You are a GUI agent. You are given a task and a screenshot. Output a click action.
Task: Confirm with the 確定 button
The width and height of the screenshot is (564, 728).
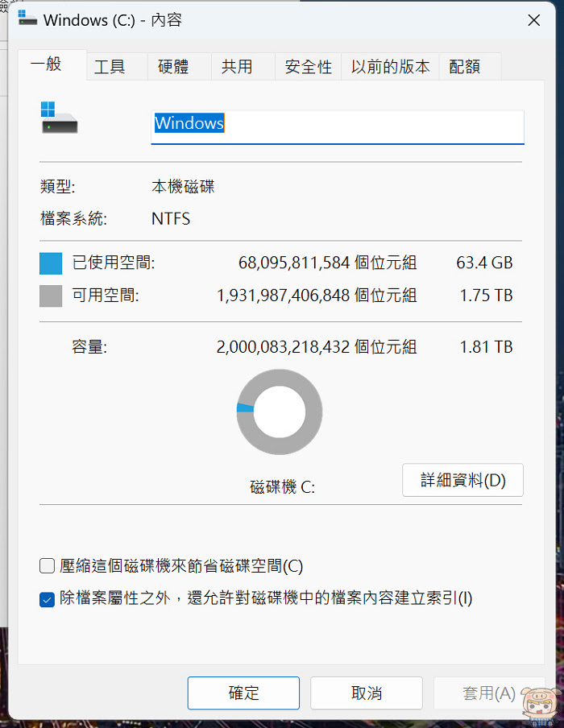[243, 693]
